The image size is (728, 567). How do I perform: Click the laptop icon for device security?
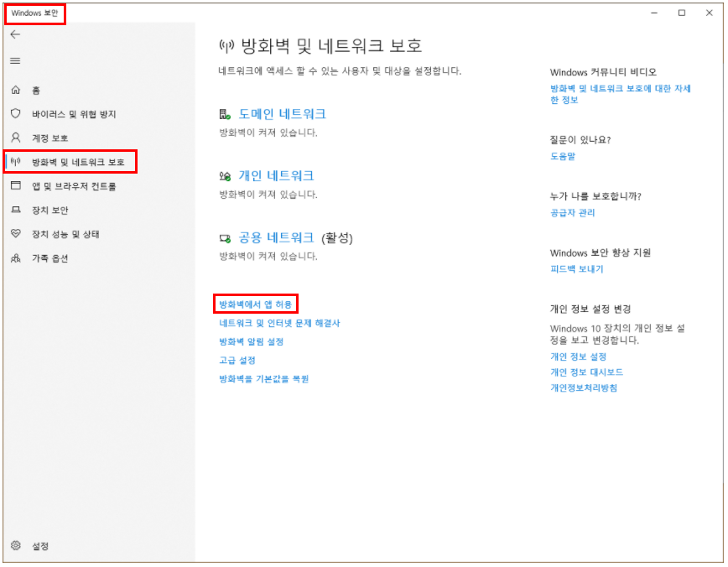(x=16, y=210)
